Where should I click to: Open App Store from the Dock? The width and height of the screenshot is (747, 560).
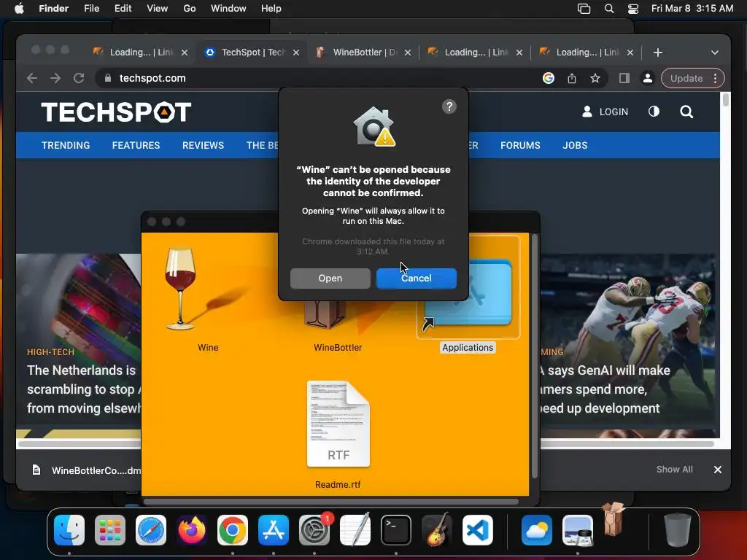274,530
